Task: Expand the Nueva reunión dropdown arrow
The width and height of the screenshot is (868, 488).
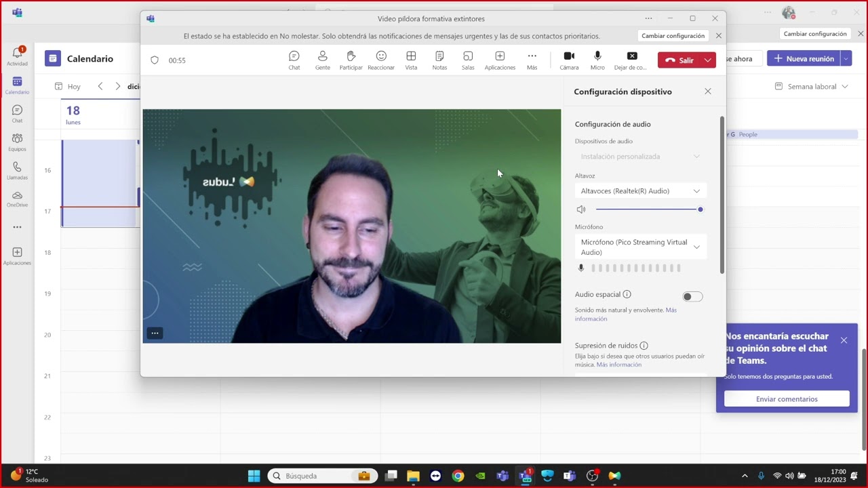Action: (x=846, y=59)
